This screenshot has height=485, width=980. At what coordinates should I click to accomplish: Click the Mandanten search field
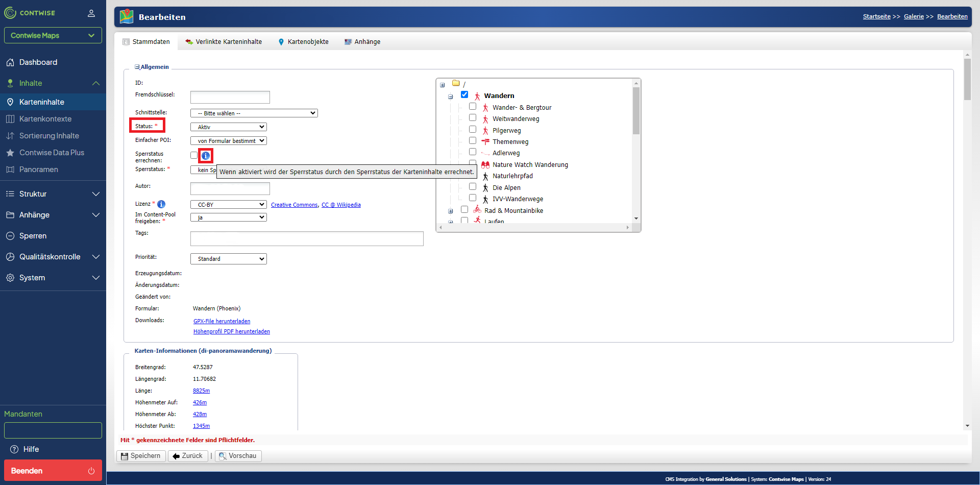53,430
